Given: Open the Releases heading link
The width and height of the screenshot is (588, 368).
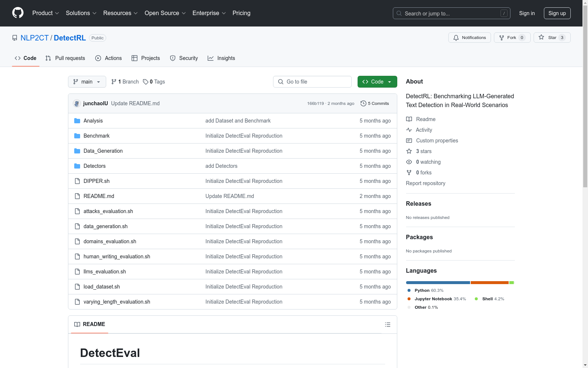Looking at the screenshot, I should click(419, 204).
